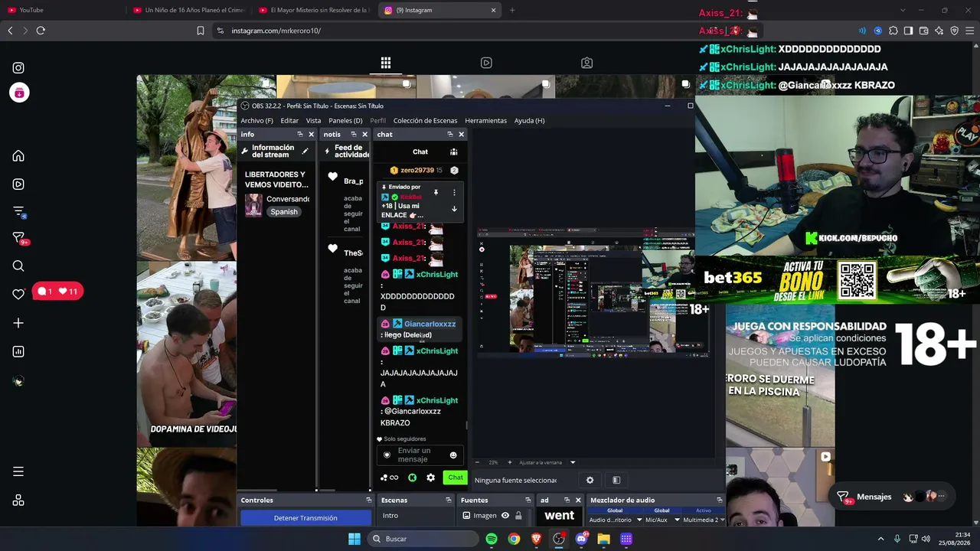Screen dimensions: 980x551
Task: Close the notis dock panel
Action: [x=364, y=135]
